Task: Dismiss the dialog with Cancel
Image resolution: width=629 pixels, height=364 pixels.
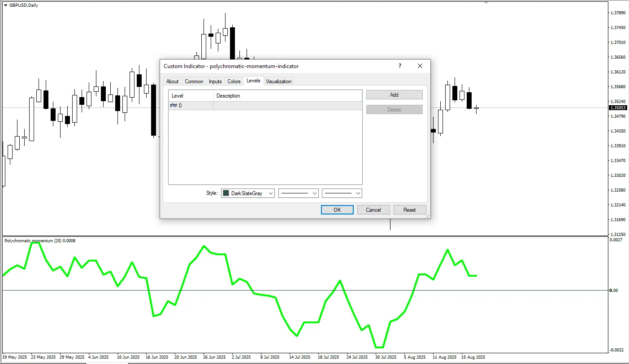Action: [x=373, y=210]
